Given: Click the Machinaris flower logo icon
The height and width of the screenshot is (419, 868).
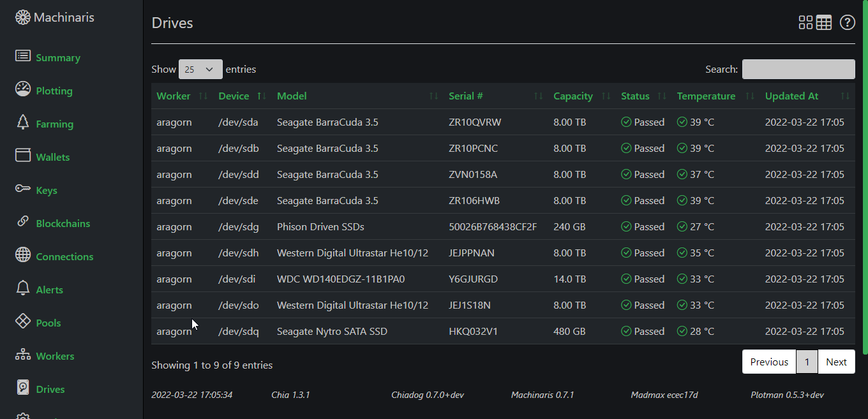Looking at the screenshot, I should (23, 17).
